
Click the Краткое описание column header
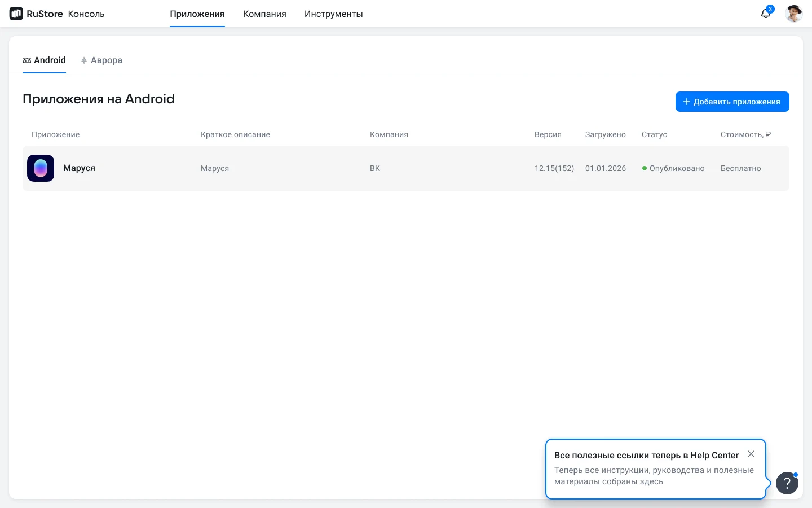235,134
